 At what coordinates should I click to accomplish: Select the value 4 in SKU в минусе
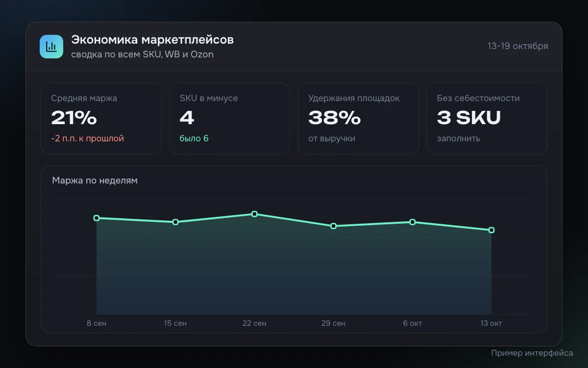(187, 118)
